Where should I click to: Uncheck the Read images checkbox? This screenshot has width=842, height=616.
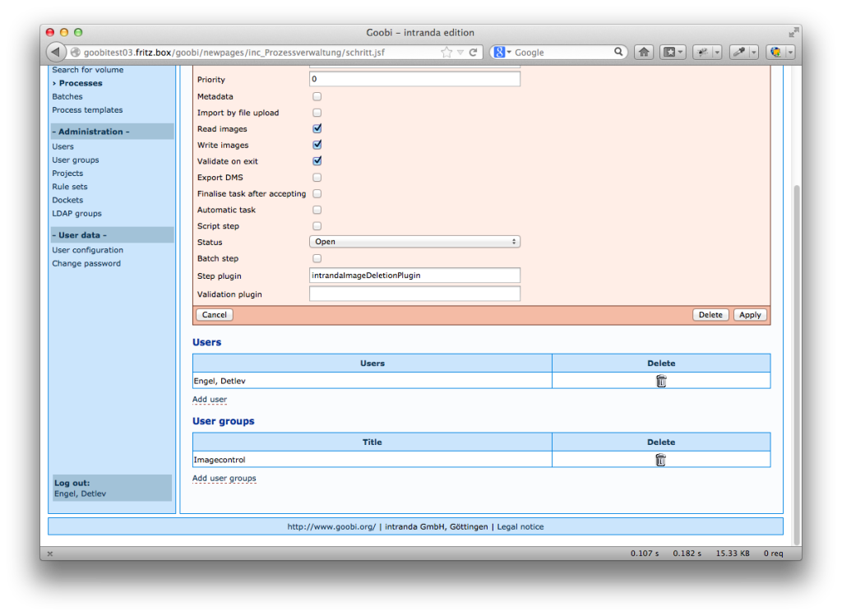(317, 128)
